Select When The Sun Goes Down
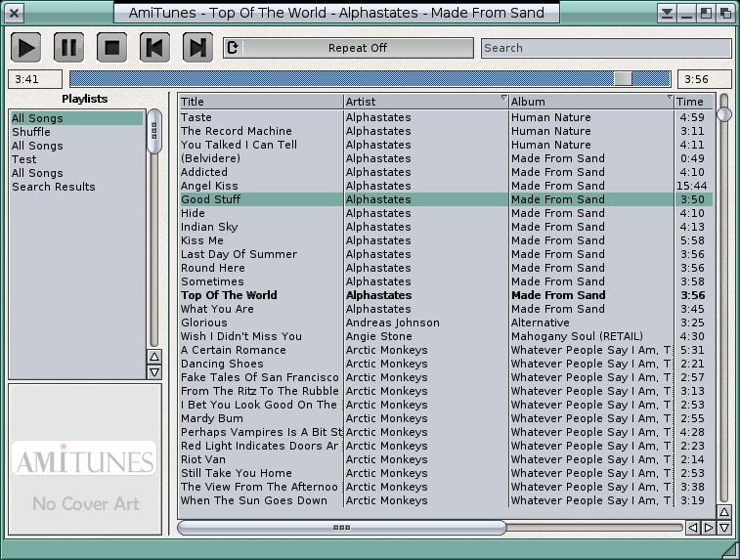Viewport: 740px width, 560px height. (x=446, y=500)
